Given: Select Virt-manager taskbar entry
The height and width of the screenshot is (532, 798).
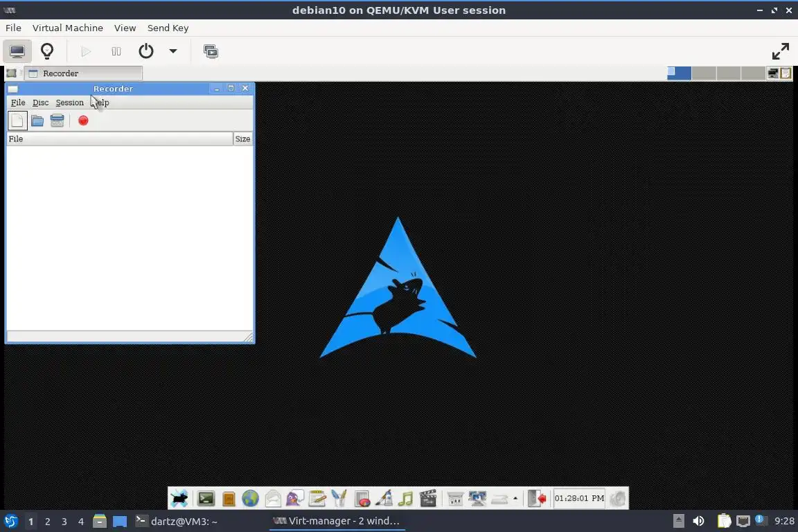Looking at the screenshot, I should [337, 522].
